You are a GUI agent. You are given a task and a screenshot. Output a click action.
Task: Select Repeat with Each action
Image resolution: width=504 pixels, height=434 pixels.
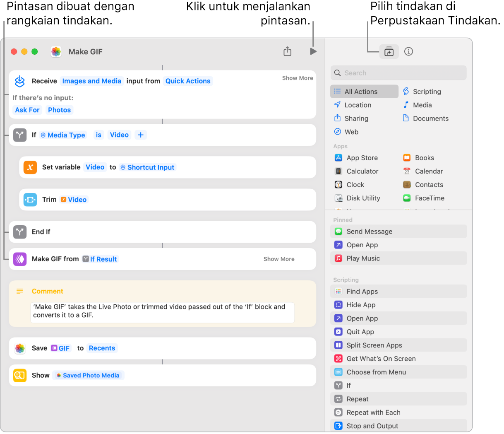pos(399,413)
